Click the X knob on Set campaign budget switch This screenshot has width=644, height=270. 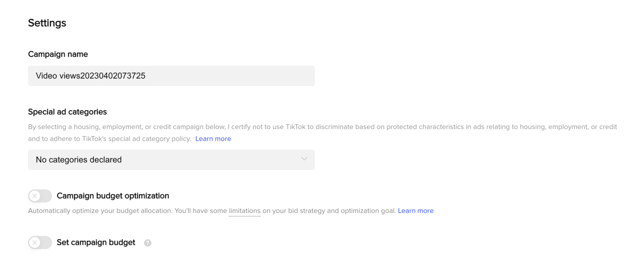pos(35,242)
